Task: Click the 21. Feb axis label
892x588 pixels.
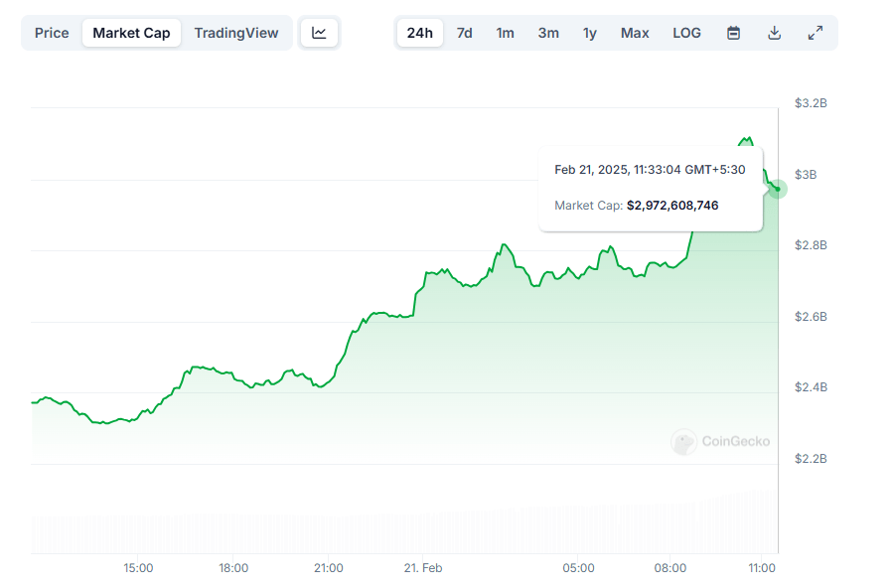Action: (x=422, y=567)
